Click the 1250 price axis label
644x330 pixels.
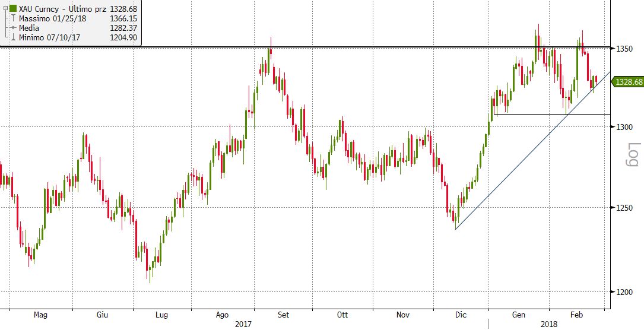[x=623, y=208]
